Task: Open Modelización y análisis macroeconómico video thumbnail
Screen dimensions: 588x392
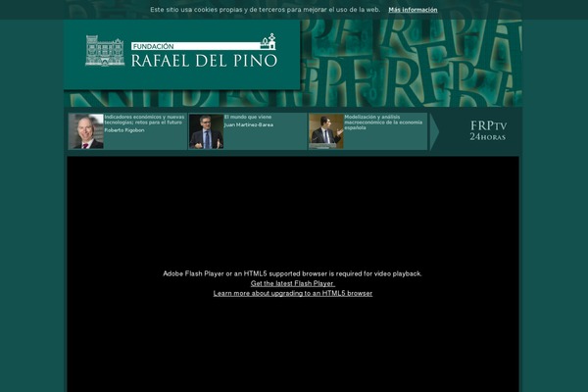Action: point(326,131)
